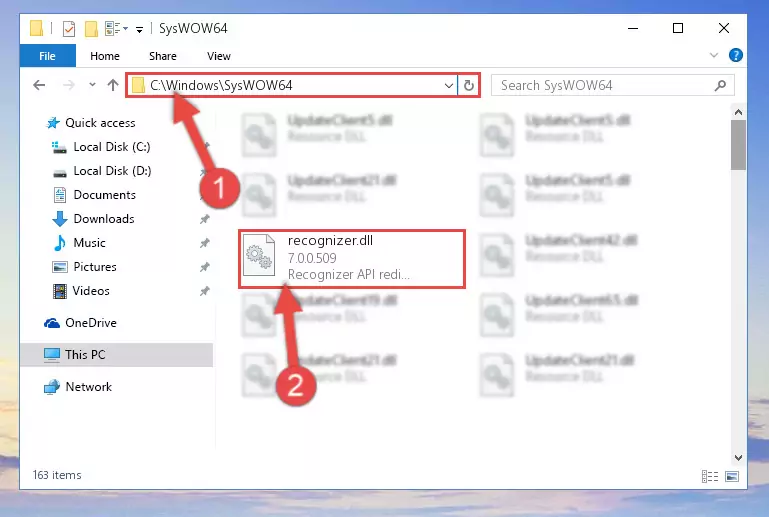Image resolution: width=769 pixels, height=517 pixels.
Task: Click the window title folder icon
Action: (36, 28)
